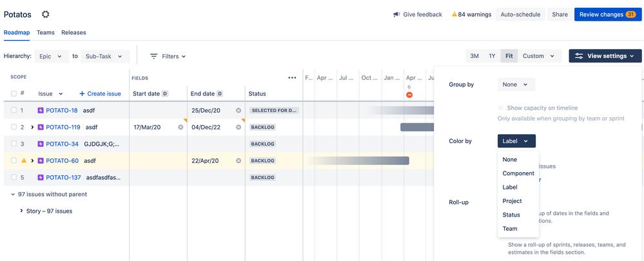Expand Story – 97 issues group

pos(21,211)
